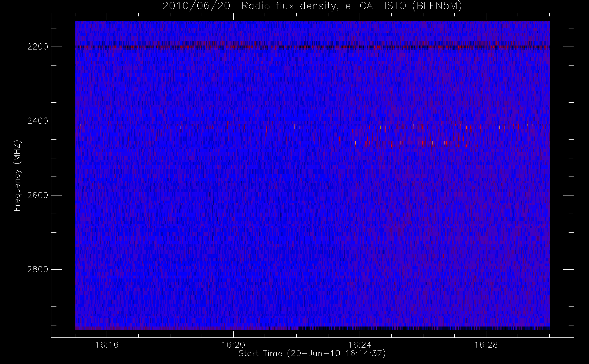Click the 2600 frequency tick label
Screen dimensions: 589x364
(x=38, y=195)
